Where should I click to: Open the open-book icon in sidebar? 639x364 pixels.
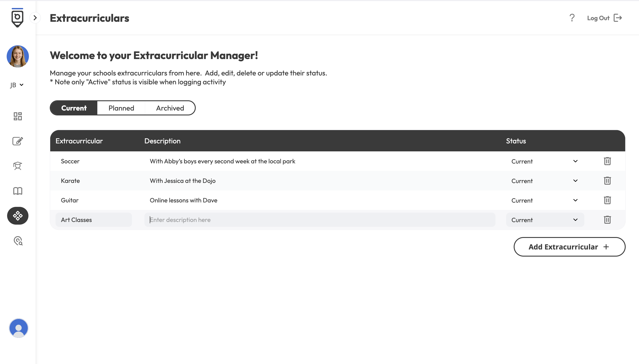point(18,191)
